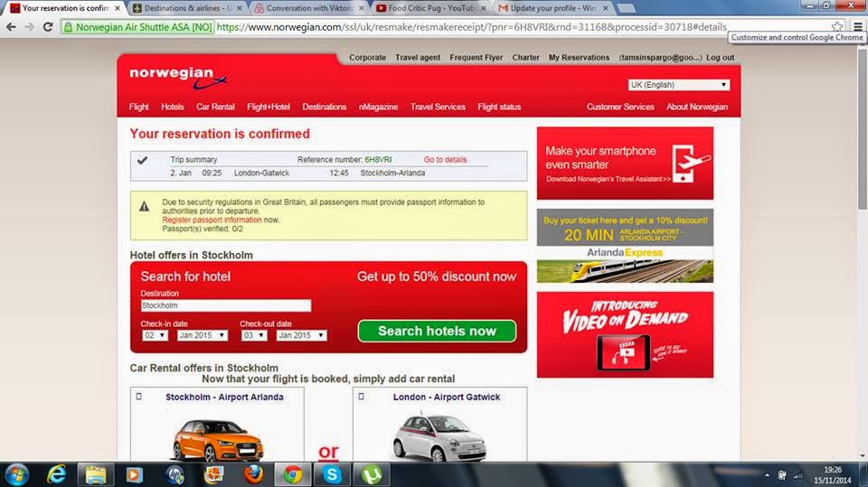The width and height of the screenshot is (868, 487).
Task: Close the Destinations & airlines tab
Action: (x=239, y=8)
